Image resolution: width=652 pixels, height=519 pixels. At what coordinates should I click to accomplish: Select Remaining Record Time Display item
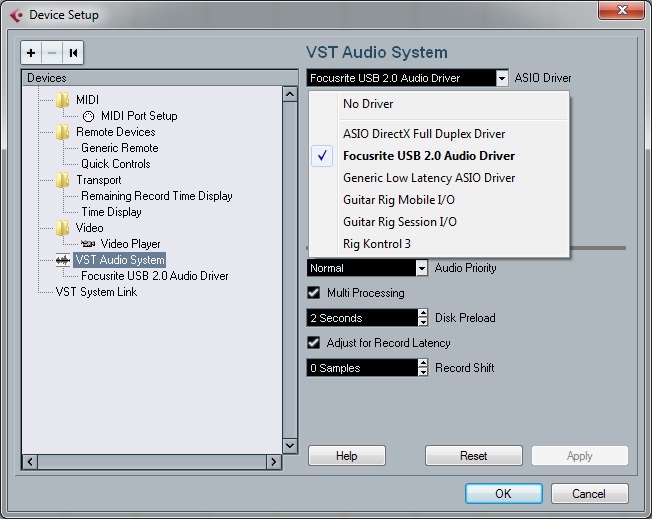(157, 196)
